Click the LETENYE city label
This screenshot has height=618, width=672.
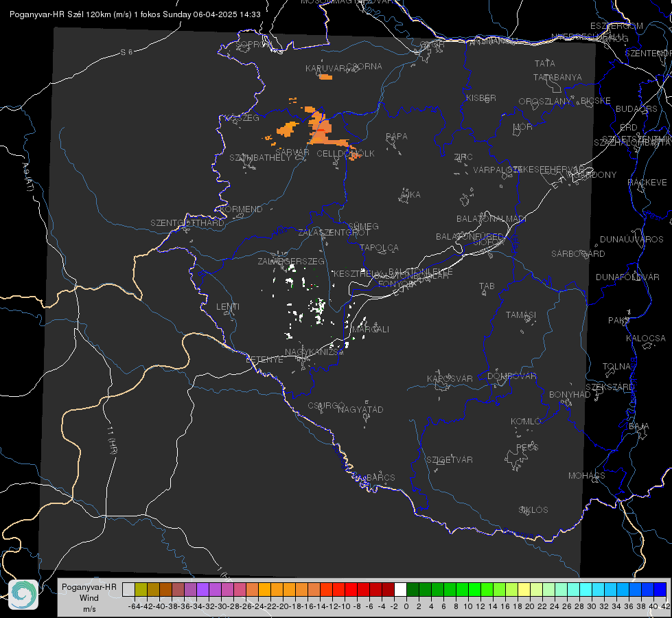[x=264, y=360]
